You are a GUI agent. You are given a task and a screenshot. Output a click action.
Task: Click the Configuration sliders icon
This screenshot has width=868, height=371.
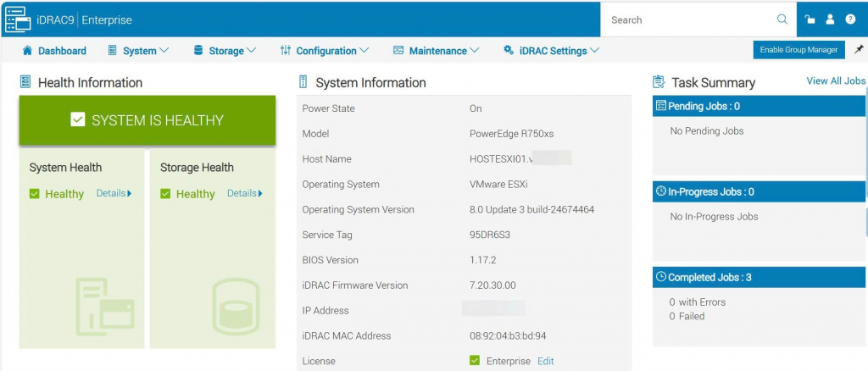click(286, 50)
